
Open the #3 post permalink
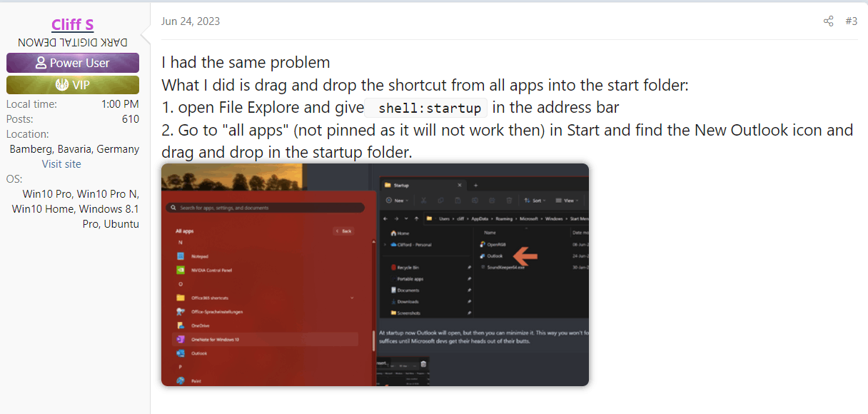851,21
